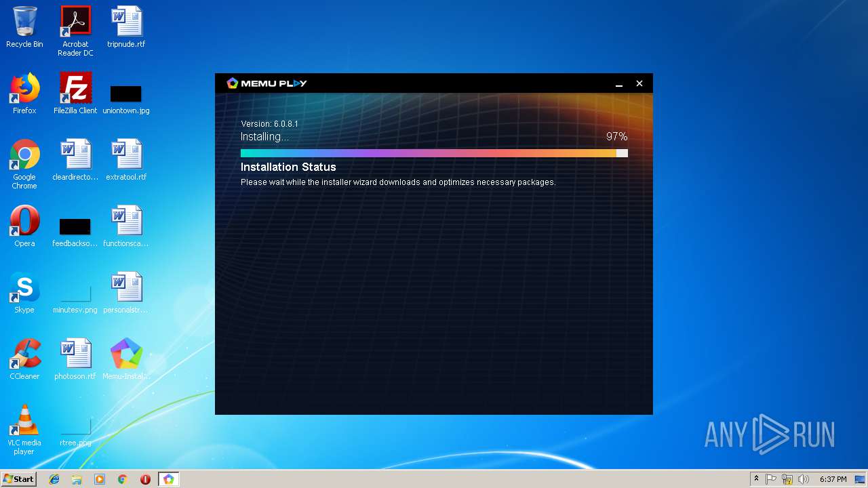Screen dimensions: 868x488
Task: Click the 6:37 PM clock
Action: pos(833,479)
